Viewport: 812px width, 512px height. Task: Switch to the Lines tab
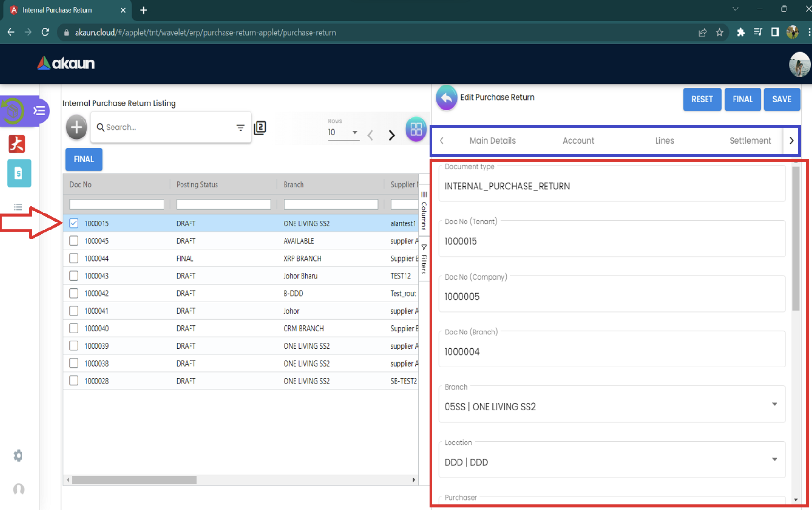point(664,141)
